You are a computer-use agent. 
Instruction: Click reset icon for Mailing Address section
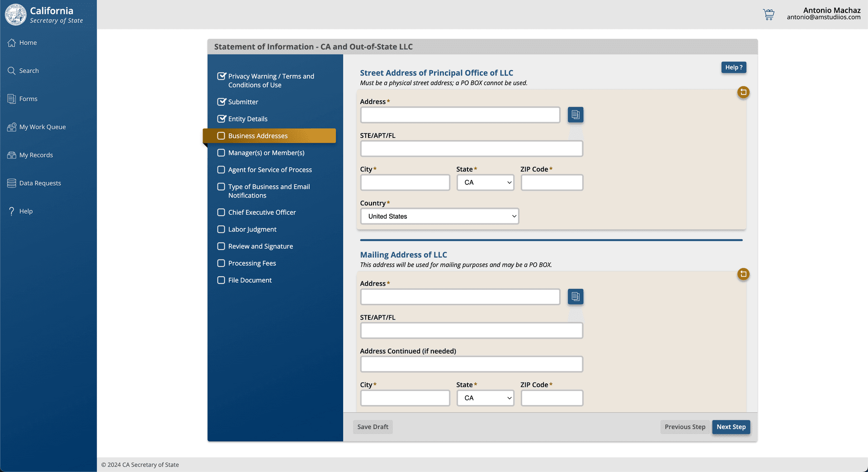pos(743,274)
